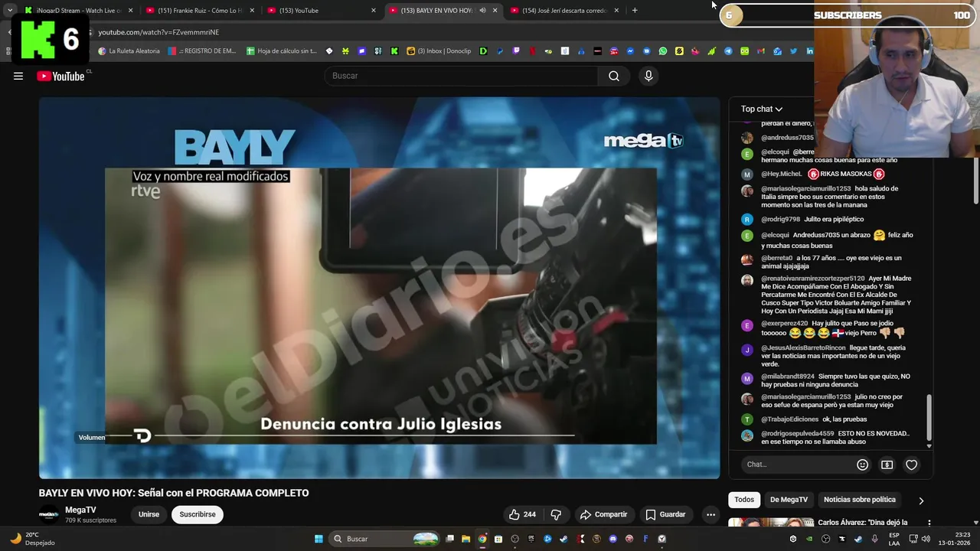Open Steam from the taskbar

point(563,539)
